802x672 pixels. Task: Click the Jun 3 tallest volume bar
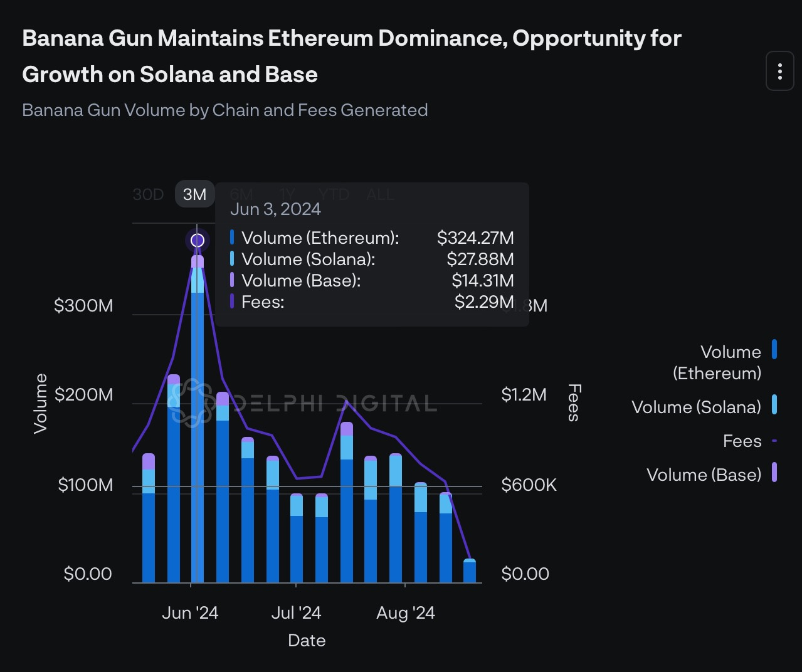[198, 419]
